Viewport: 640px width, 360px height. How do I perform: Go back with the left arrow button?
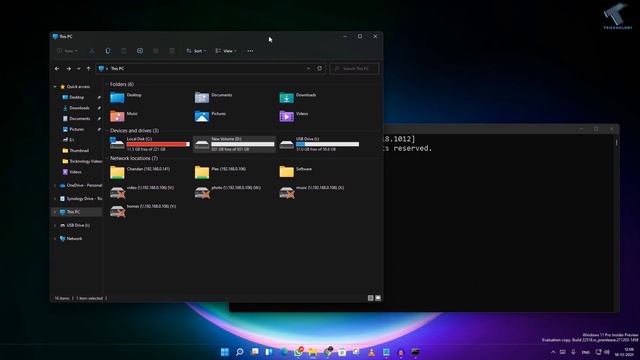pyautogui.click(x=57, y=69)
